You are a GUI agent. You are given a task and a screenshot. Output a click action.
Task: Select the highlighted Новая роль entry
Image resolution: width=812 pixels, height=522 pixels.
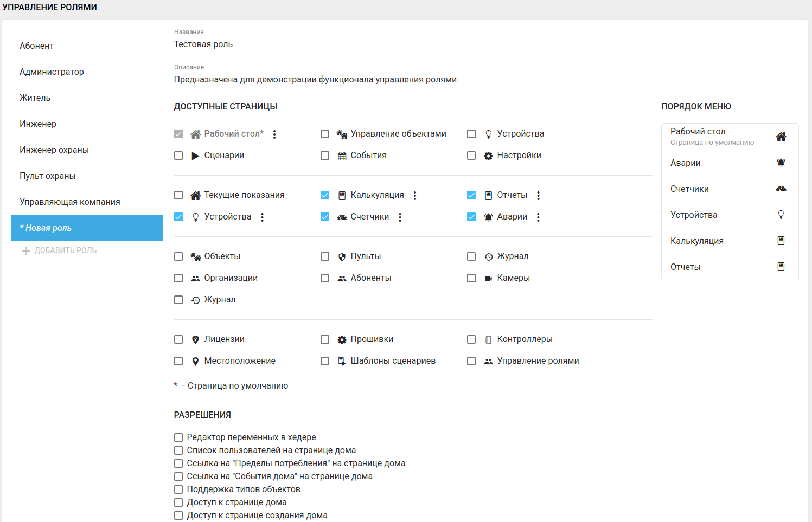point(87,228)
